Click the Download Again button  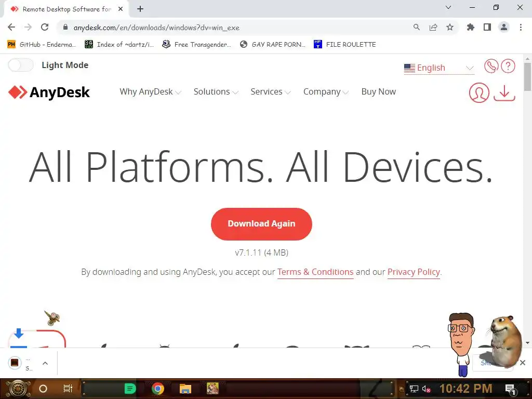[261, 224]
